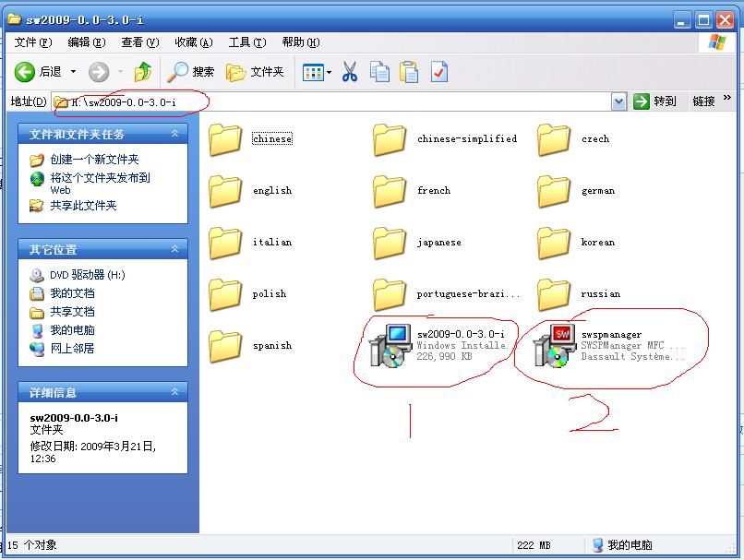Click the Copy toolbar icon
The width and height of the screenshot is (744, 560).
point(379,72)
